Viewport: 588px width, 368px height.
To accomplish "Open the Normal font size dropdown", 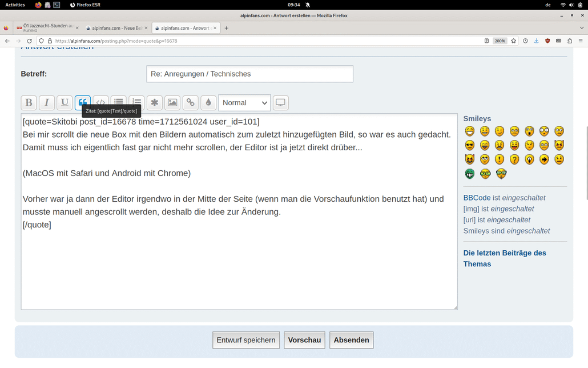I will point(244,102).
